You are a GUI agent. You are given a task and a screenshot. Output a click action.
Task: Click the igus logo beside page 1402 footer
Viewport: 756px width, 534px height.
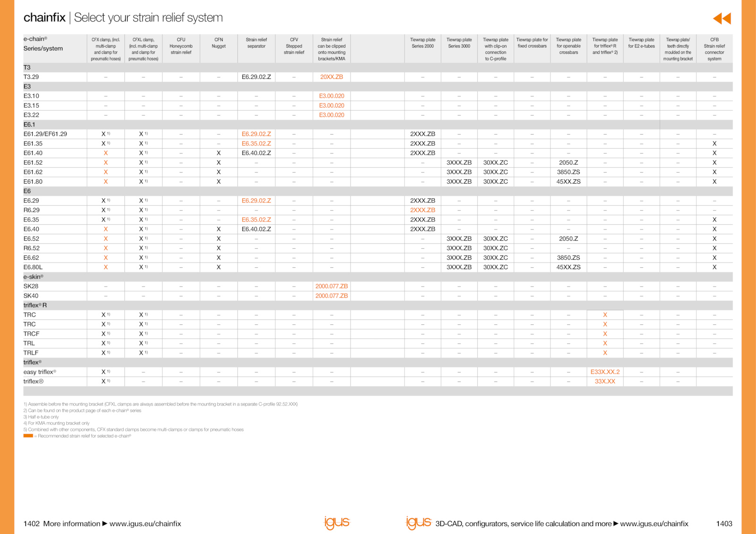point(336,522)
